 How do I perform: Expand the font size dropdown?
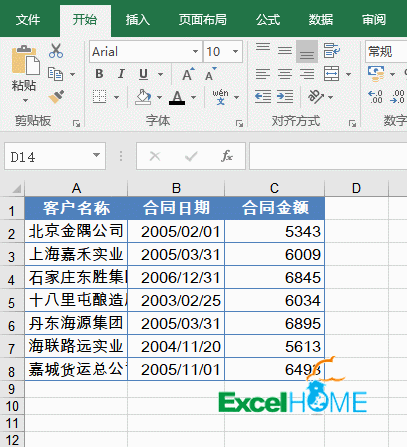pyautogui.click(x=235, y=52)
